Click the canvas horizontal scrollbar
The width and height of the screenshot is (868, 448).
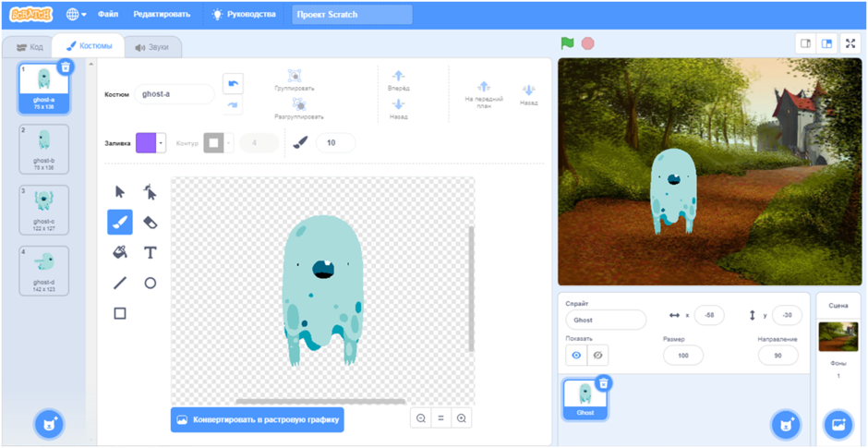coord(320,401)
